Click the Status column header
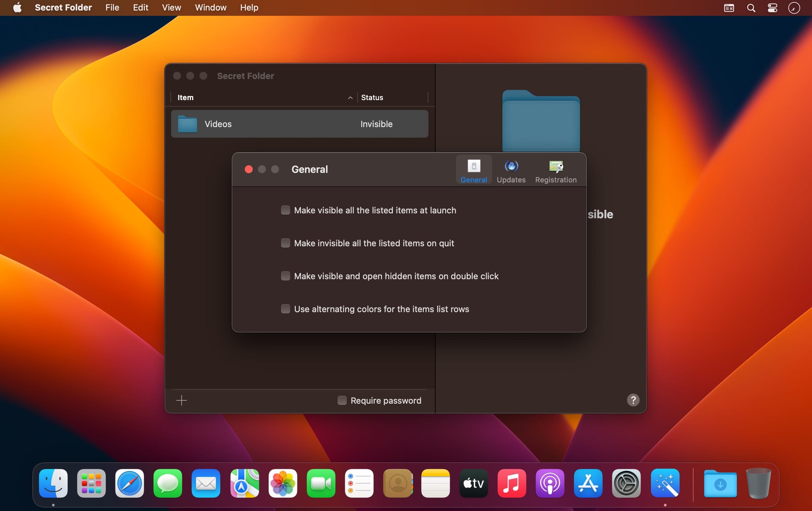Screen dimensions: 812x511 pyautogui.click(x=393, y=97)
